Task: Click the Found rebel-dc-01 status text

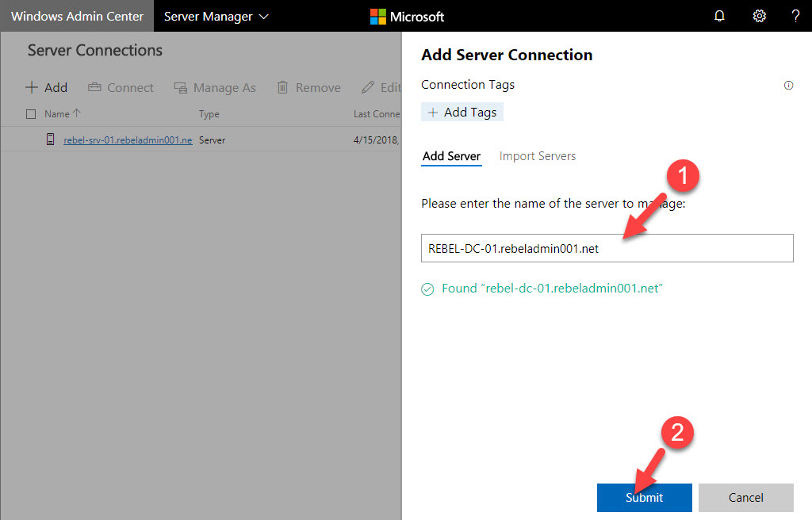Action: 552,289
